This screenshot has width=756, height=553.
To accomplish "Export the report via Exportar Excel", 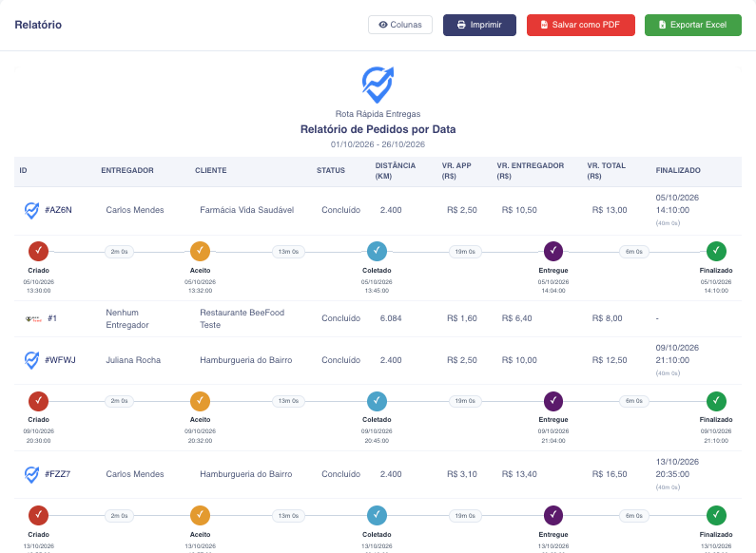I will [x=693, y=25].
